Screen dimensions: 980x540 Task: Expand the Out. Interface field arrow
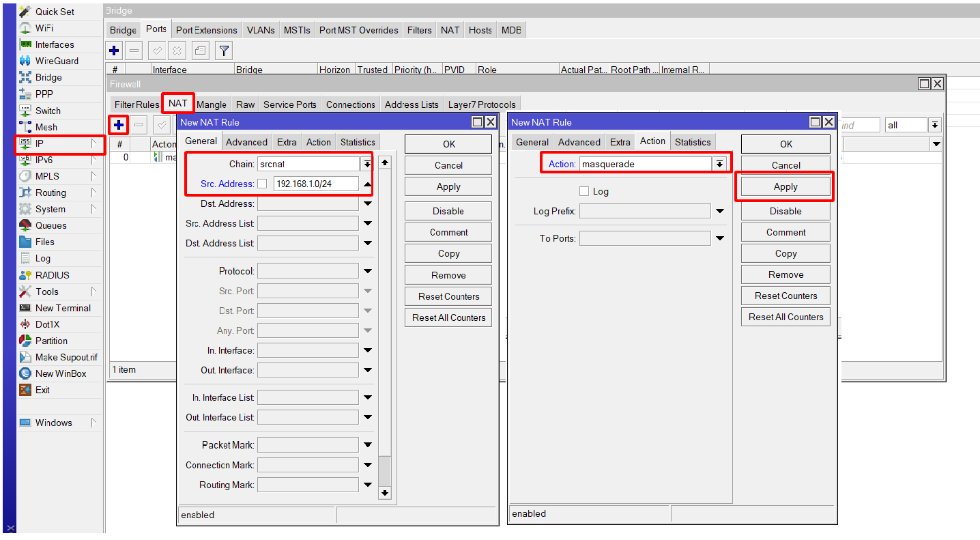(x=368, y=371)
